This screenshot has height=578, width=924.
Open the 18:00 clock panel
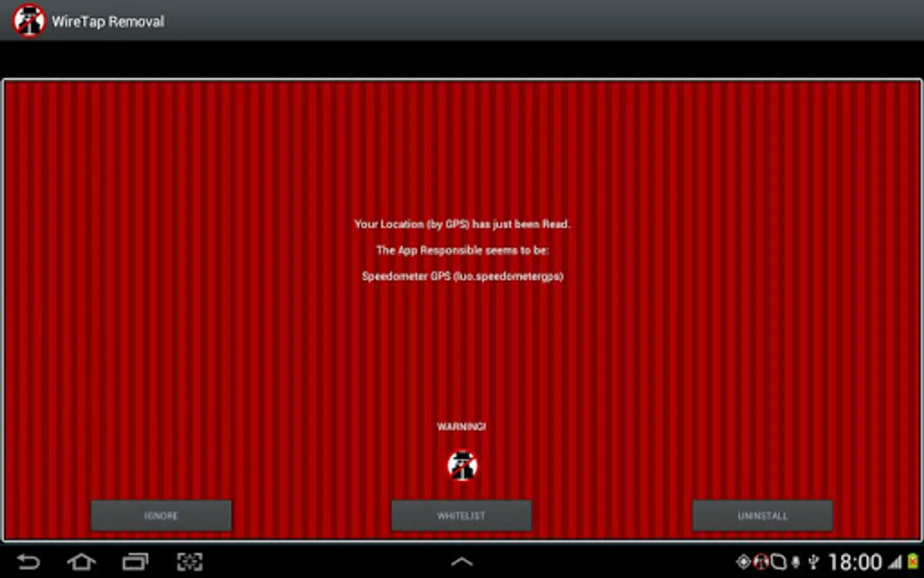(855, 563)
